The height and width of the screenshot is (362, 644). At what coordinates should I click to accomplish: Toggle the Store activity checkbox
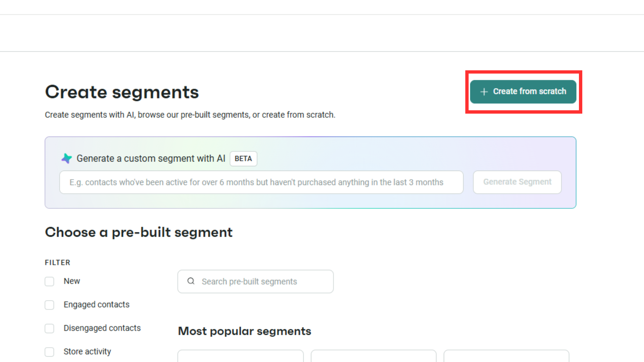coord(50,352)
